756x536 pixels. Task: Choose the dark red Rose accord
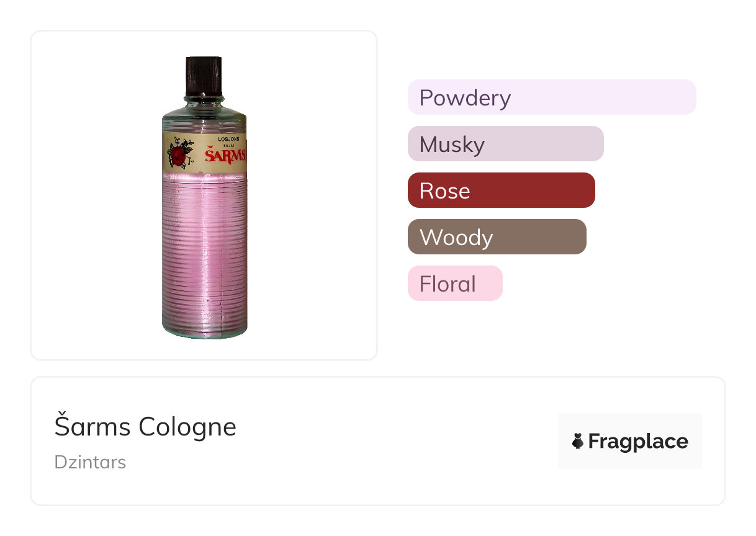tap(501, 190)
